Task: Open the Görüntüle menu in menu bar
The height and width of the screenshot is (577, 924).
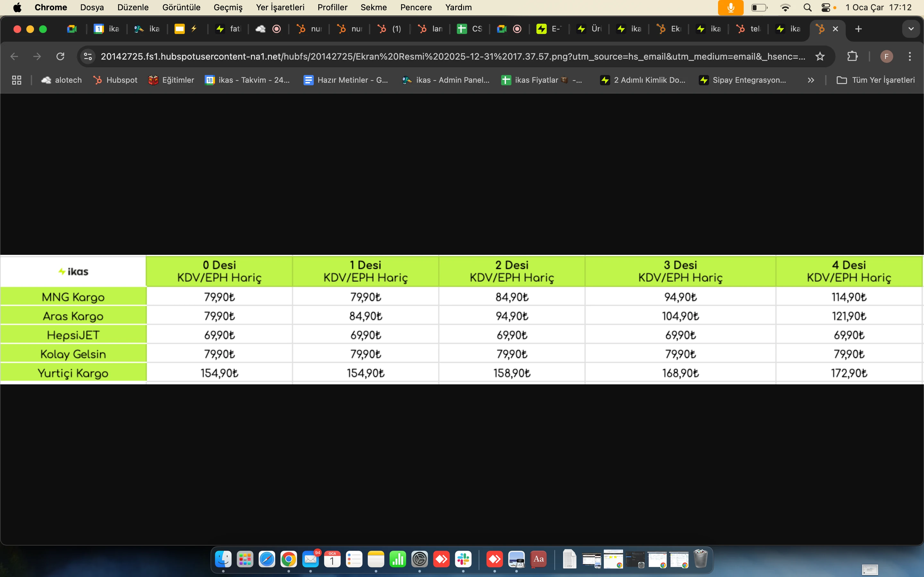Action: [181, 7]
